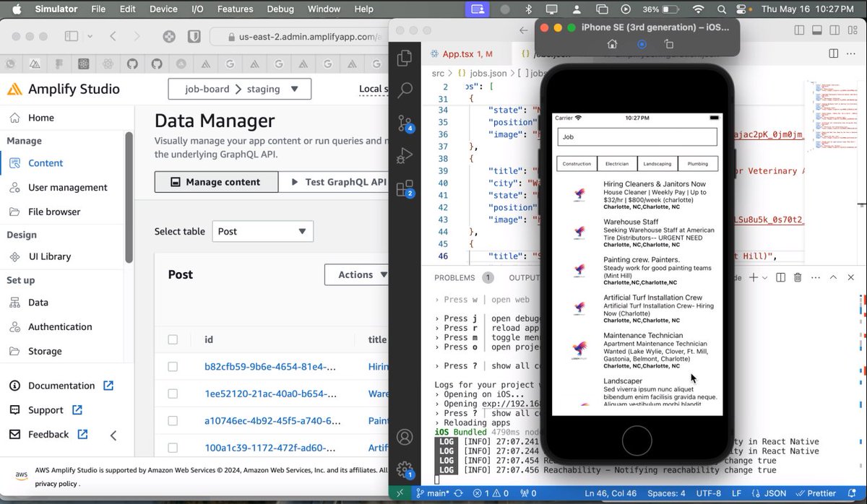The image size is (867, 504).
Task: Open Extensions view in VS Code
Action: pos(405,188)
